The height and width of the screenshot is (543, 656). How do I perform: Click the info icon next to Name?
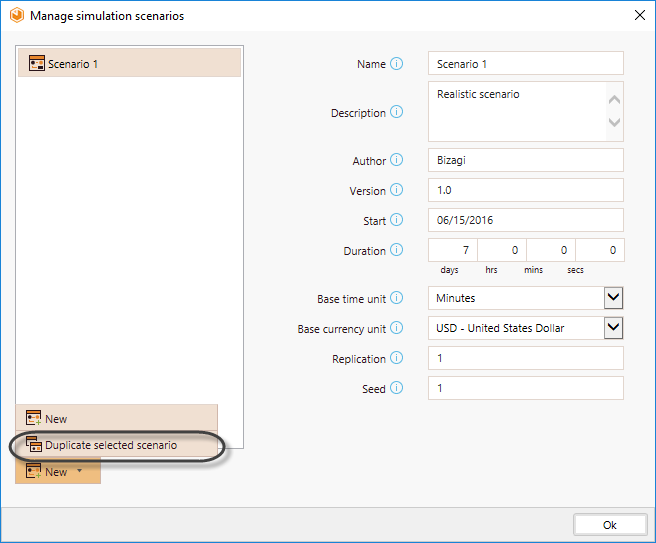[x=396, y=64]
